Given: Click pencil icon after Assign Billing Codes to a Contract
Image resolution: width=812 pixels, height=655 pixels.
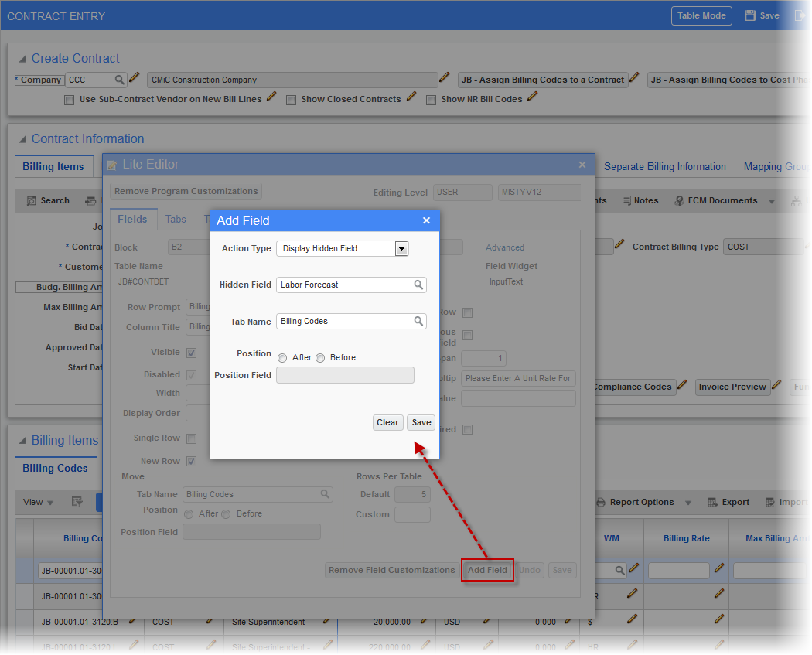Looking at the screenshot, I should tap(634, 77).
